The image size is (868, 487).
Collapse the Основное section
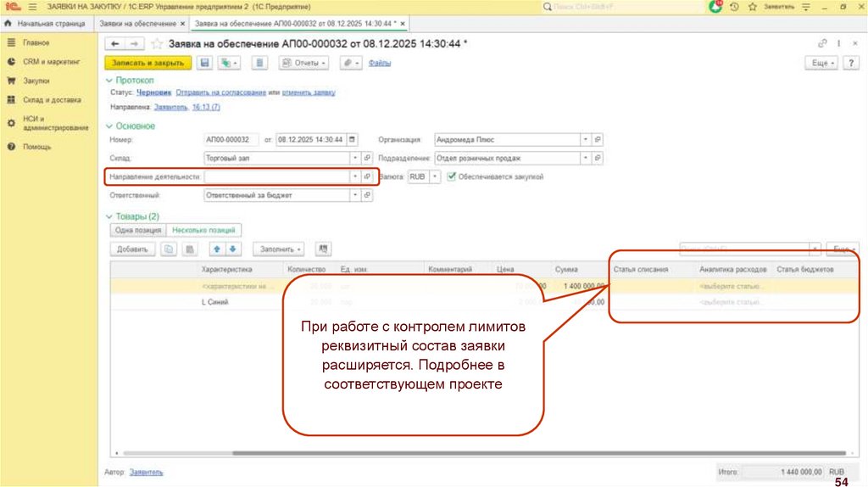(109, 126)
